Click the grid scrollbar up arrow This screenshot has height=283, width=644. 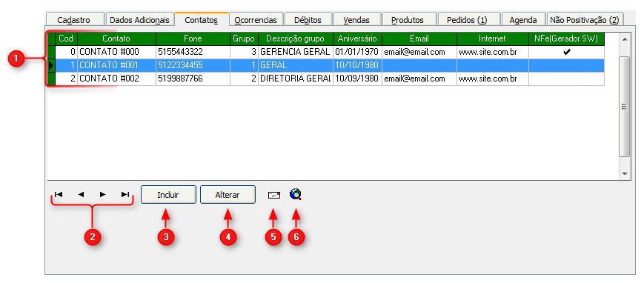point(625,39)
